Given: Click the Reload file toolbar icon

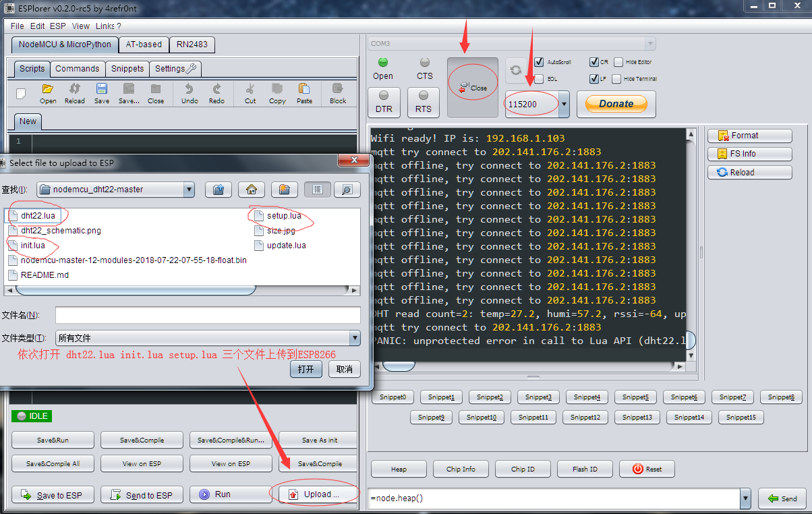Looking at the screenshot, I should pyautogui.click(x=74, y=93).
